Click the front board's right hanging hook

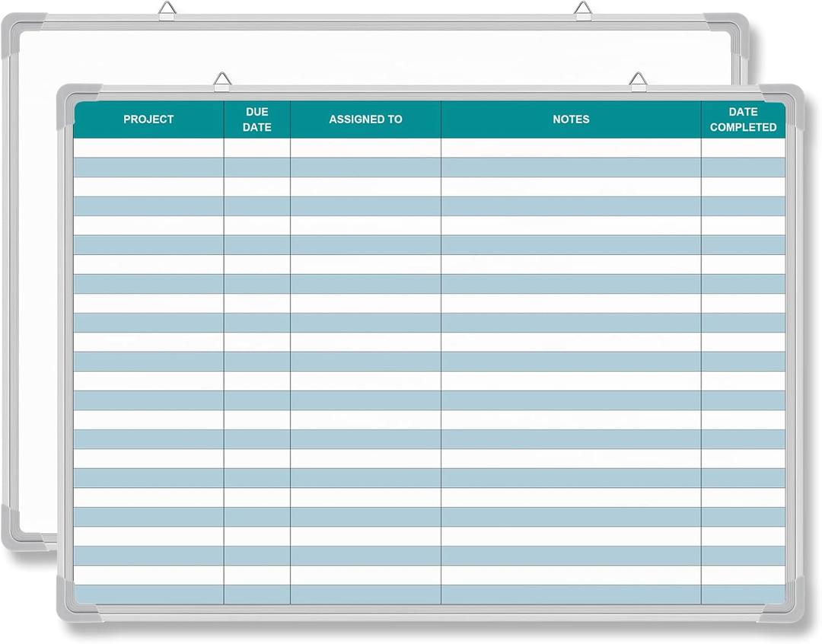coord(638,80)
